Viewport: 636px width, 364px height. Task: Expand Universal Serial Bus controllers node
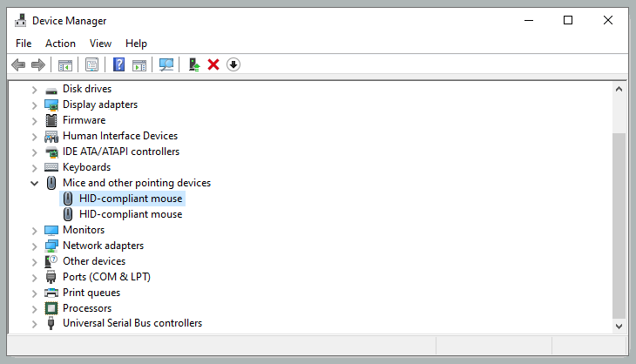click(35, 324)
